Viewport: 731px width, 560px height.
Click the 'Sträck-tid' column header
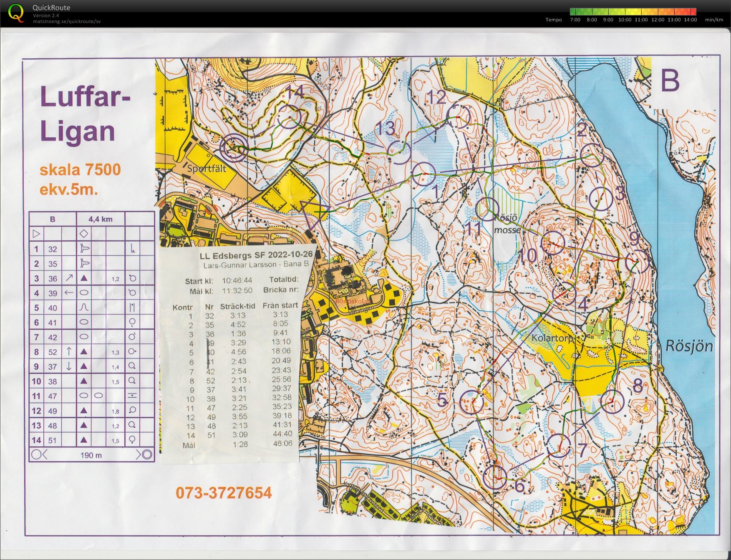pos(237,306)
